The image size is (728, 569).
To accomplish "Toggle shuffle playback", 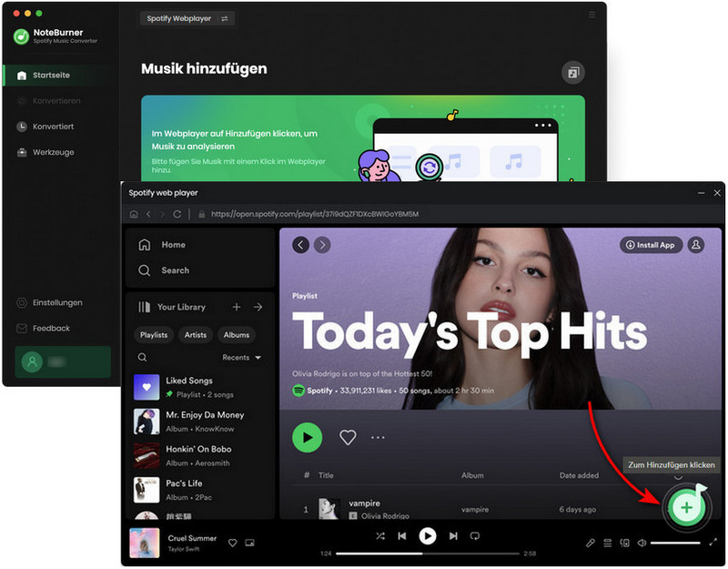I will pos(380,536).
